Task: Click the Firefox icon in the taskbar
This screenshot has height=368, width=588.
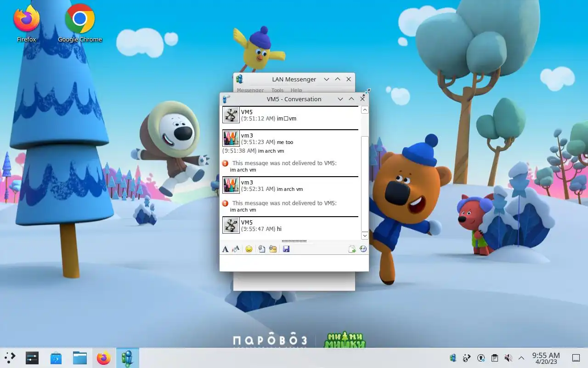Action: click(103, 357)
